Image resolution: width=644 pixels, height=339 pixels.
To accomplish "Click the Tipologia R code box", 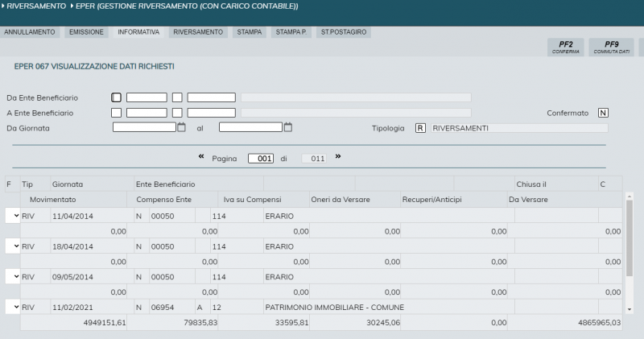I will click(420, 128).
